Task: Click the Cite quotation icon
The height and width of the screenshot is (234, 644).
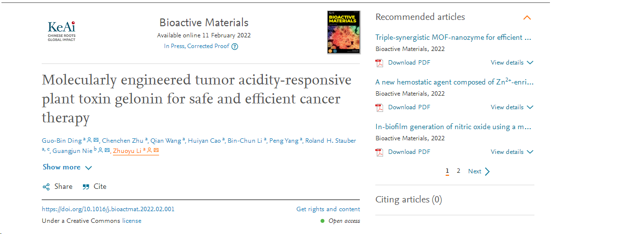Action: (x=86, y=186)
